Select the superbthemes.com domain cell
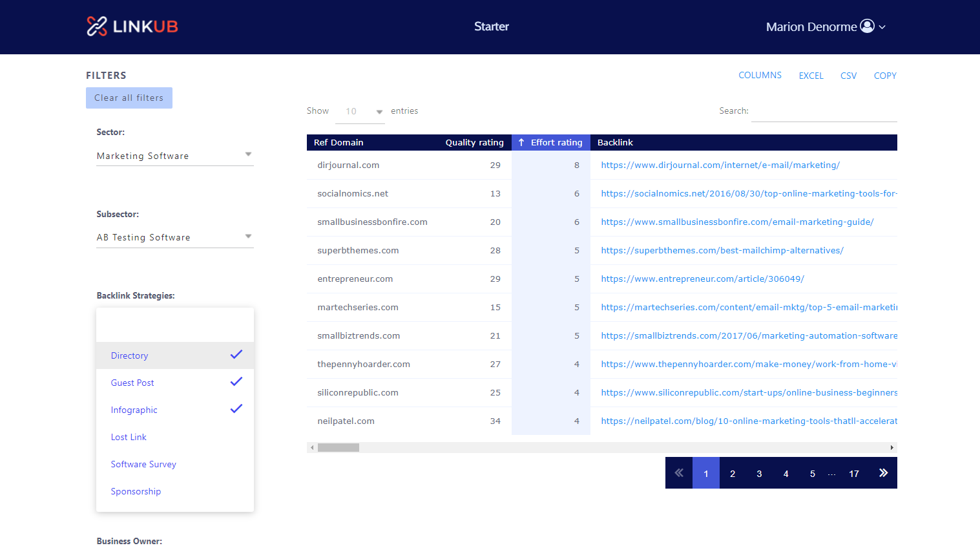 coord(358,250)
